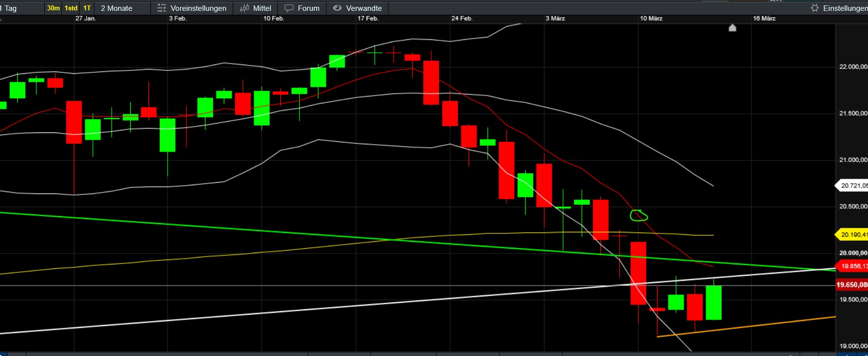Viewport: 868px width, 356px height.
Task: Open the Mittel indicators tool
Action: (x=256, y=8)
